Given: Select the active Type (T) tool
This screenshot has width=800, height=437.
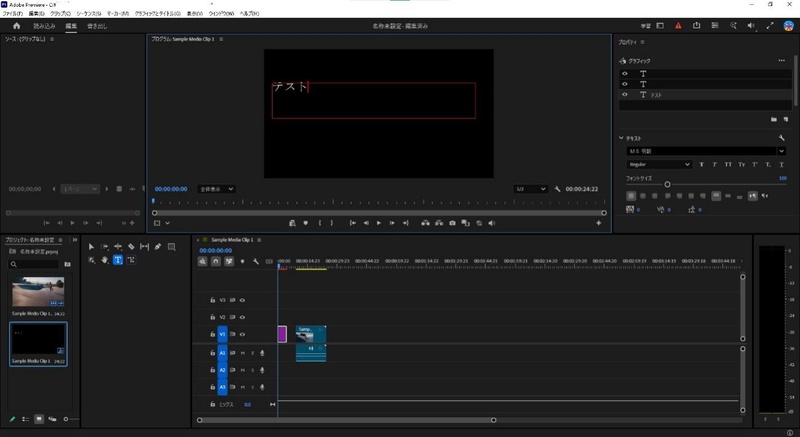Looking at the screenshot, I should point(118,260).
